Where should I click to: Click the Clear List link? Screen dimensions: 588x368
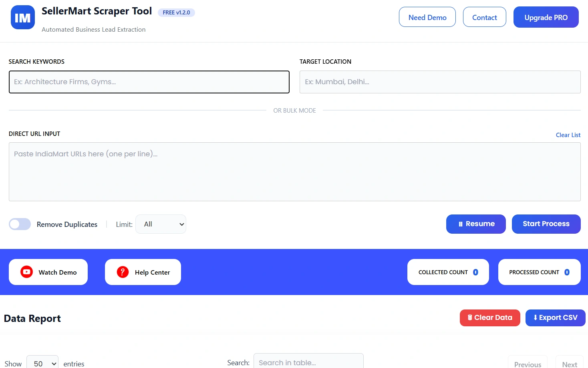(x=568, y=135)
